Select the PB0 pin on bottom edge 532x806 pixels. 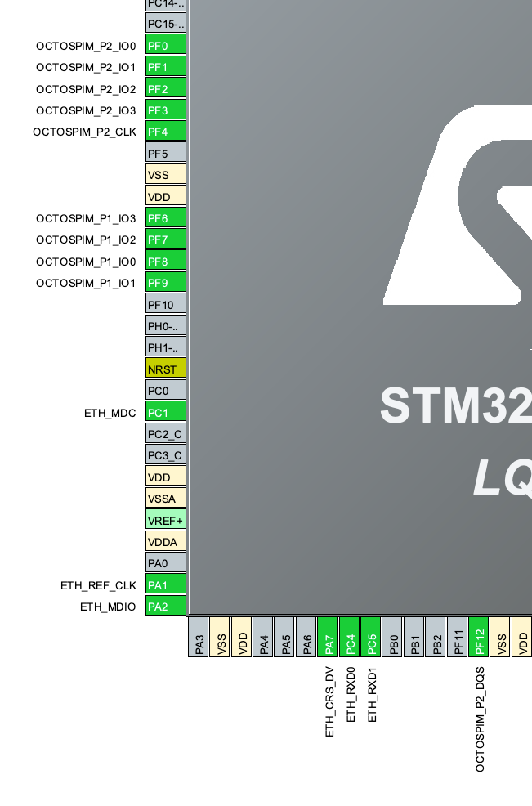[393, 638]
